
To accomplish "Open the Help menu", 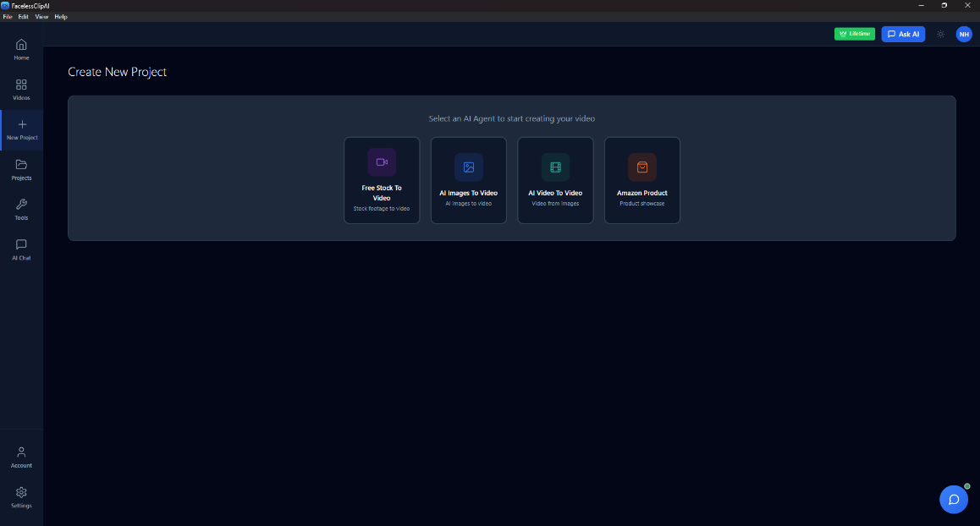I will click(61, 17).
